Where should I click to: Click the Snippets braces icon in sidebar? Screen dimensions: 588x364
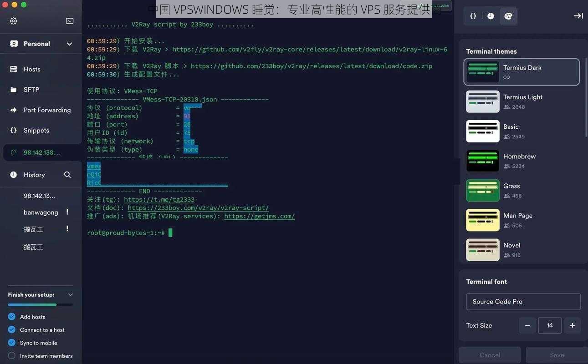14,131
